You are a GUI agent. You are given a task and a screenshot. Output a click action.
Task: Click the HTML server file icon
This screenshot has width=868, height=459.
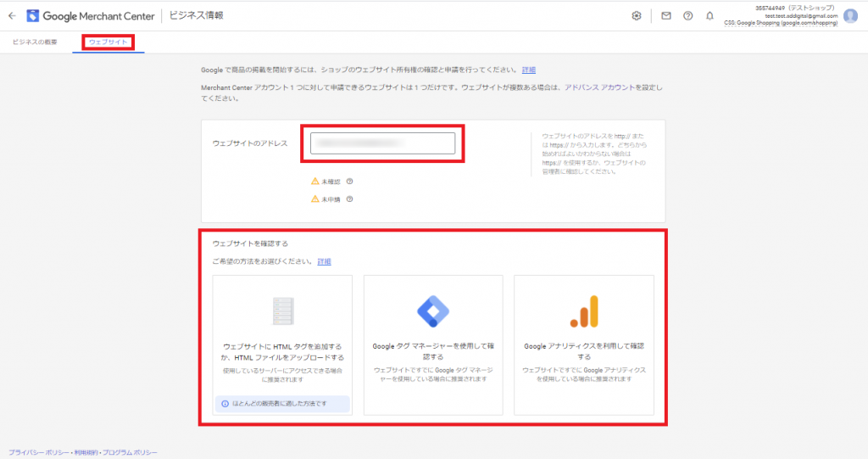pos(283,311)
